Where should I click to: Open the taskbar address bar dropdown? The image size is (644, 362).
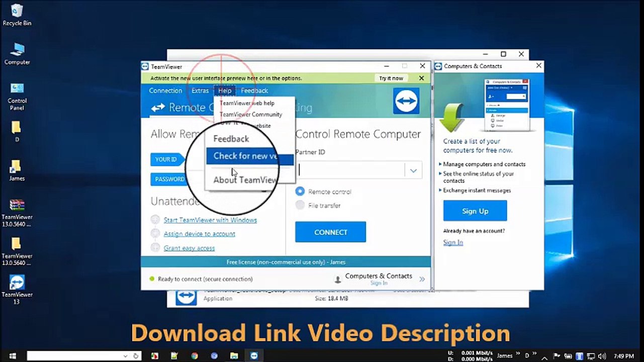[125, 355]
